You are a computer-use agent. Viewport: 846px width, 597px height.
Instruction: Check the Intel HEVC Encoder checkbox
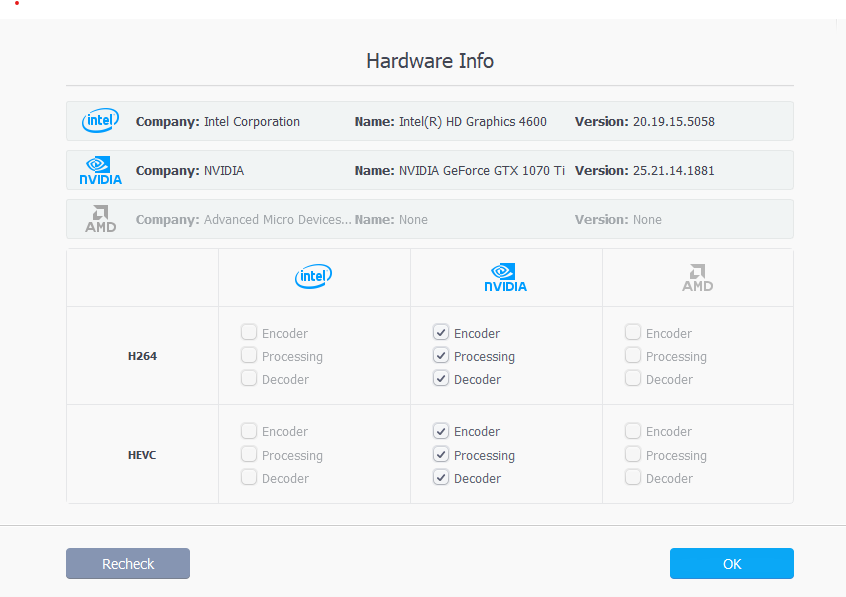click(249, 431)
